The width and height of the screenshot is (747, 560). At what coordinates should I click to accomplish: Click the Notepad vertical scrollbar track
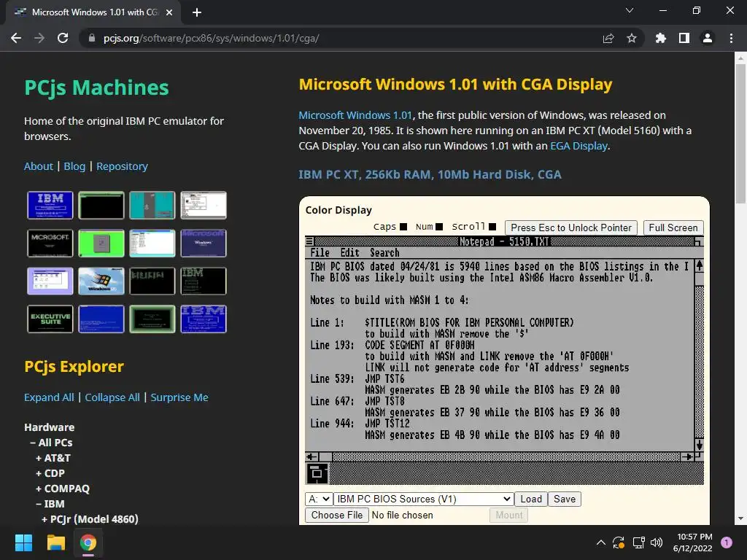tap(699, 362)
